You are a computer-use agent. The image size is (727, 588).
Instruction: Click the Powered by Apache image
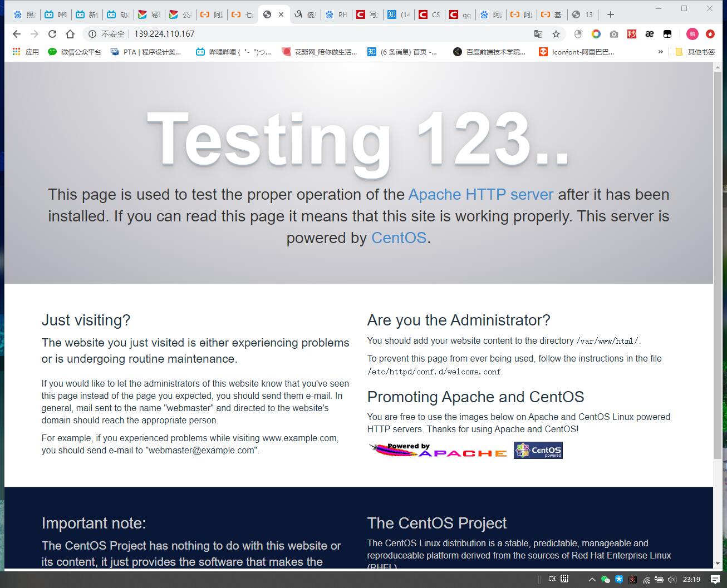tap(438, 450)
